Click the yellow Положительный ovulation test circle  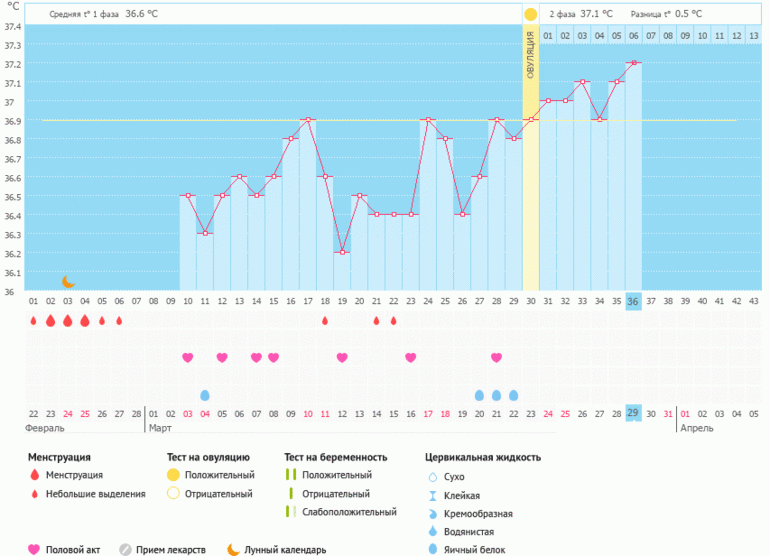click(x=173, y=475)
